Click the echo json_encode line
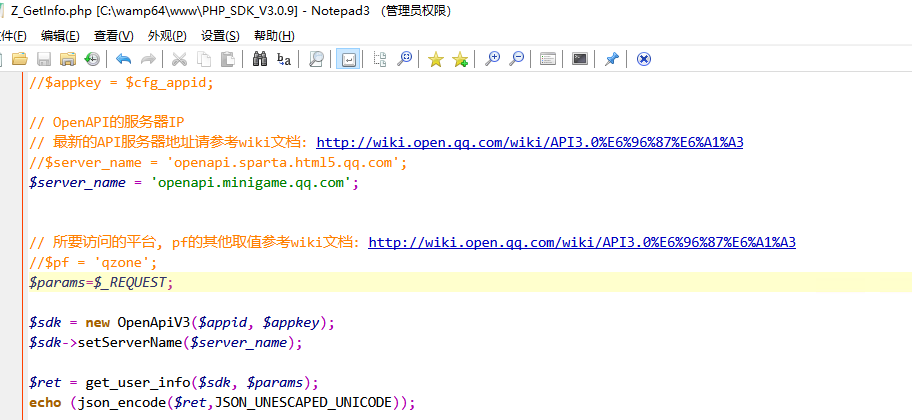Viewport: 912px width, 420px height. (x=222, y=403)
